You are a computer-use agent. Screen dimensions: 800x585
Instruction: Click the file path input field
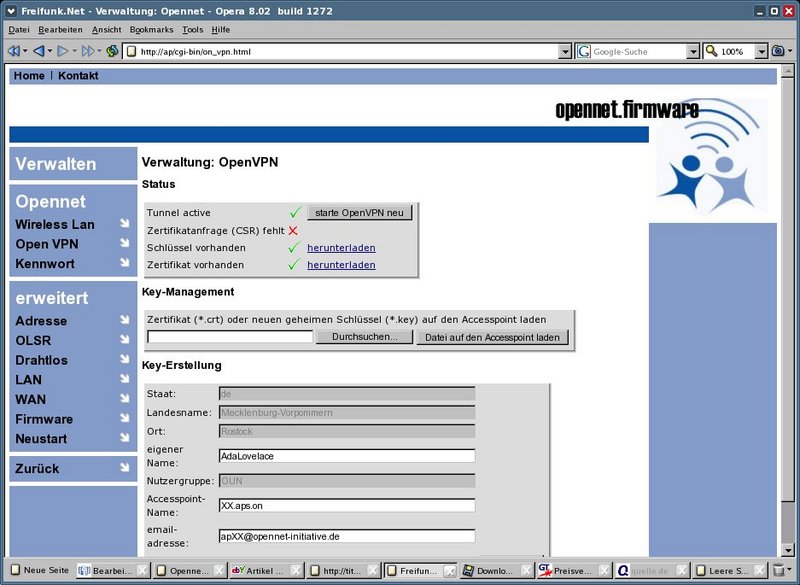(x=230, y=337)
